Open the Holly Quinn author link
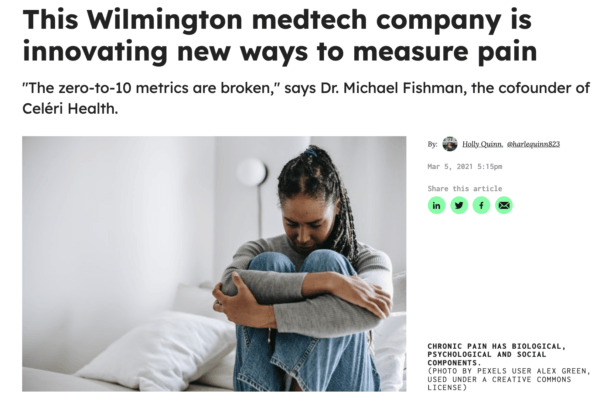Image resolution: width=600 pixels, height=403 pixels. coord(483,144)
